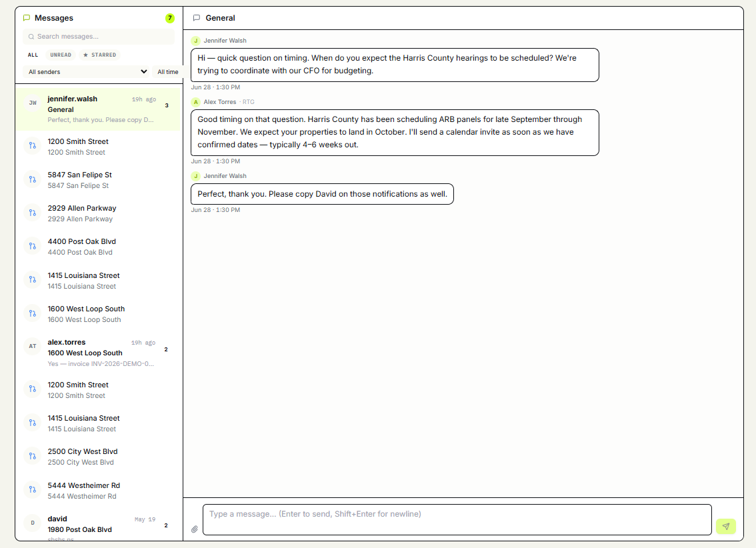The height and width of the screenshot is (548, 756).
Task: Click the unread badge 3 on jennifer.walsh conversation
Action: 167,105
